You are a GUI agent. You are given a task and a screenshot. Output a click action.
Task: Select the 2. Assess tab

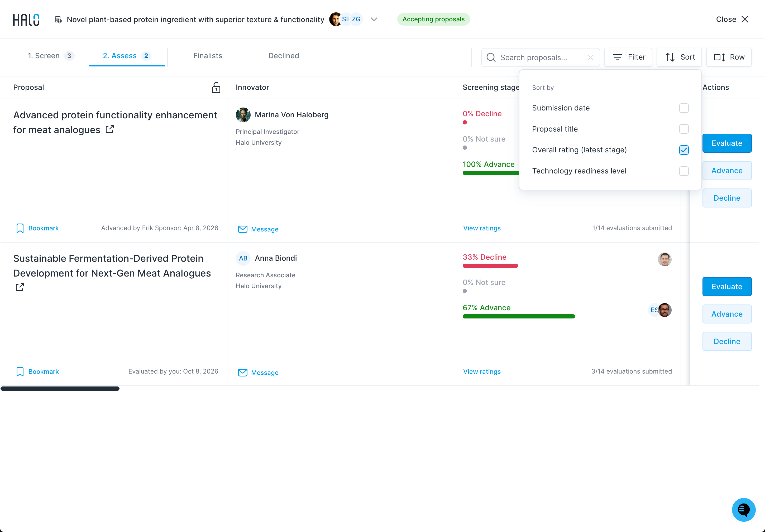pos(127,56)
